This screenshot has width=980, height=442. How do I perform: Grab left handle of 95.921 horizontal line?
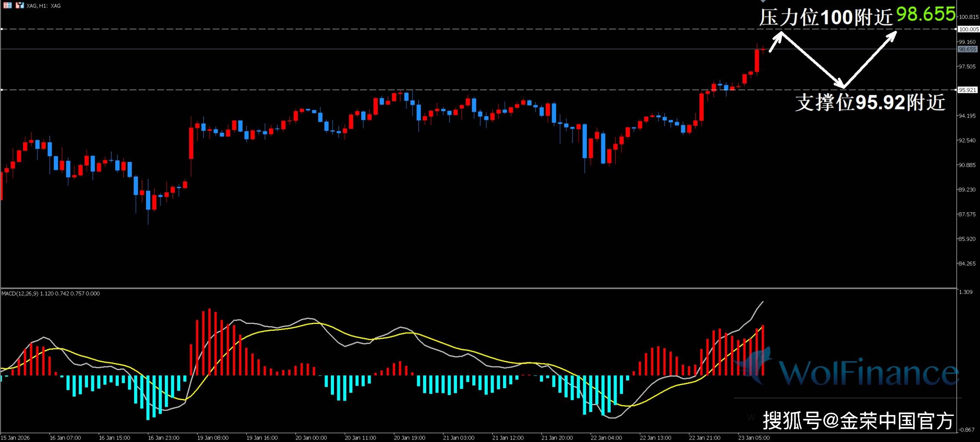[1, 90]
